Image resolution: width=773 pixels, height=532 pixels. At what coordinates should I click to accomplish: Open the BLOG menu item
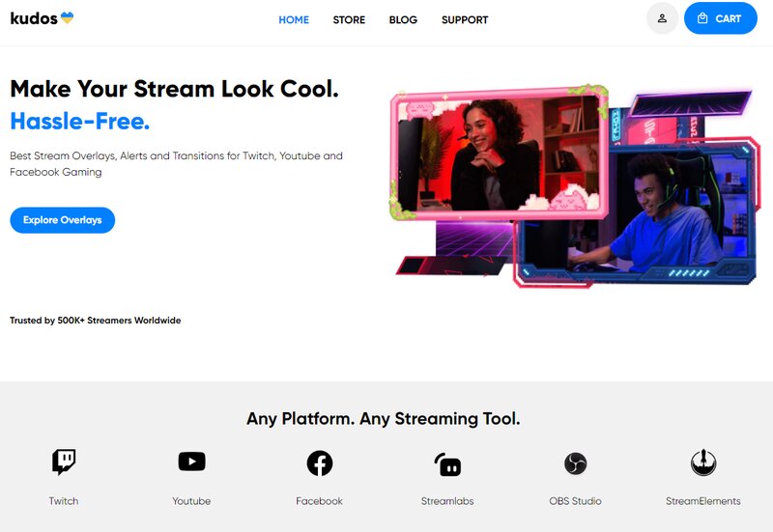tap(403, 19)
